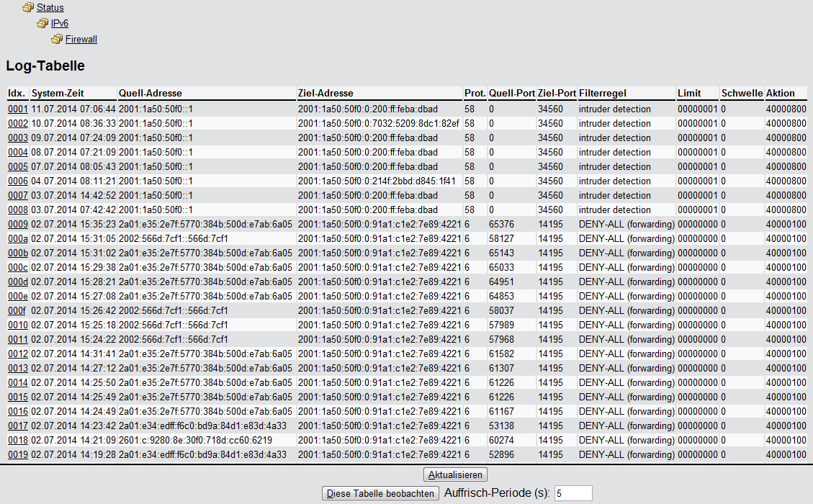Click Diese Tabelle beobachten button
813x504 pixels.
tap(380, 493)
